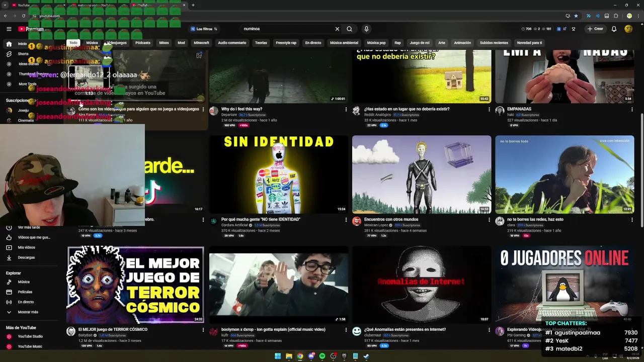Click the magnifier search button
The height and width of the screenshot is (362, 644).
click(349, 29)
